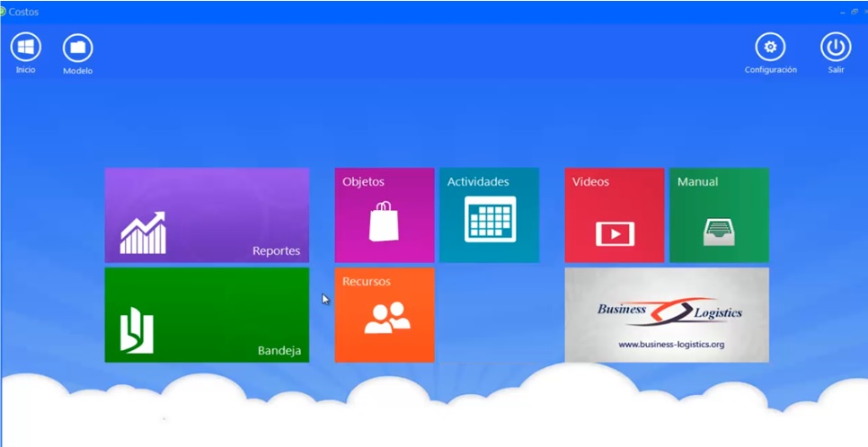This screenshot has width=868, height=447.
Task: Click the Configuración text label
Action: tap(770, 70)
